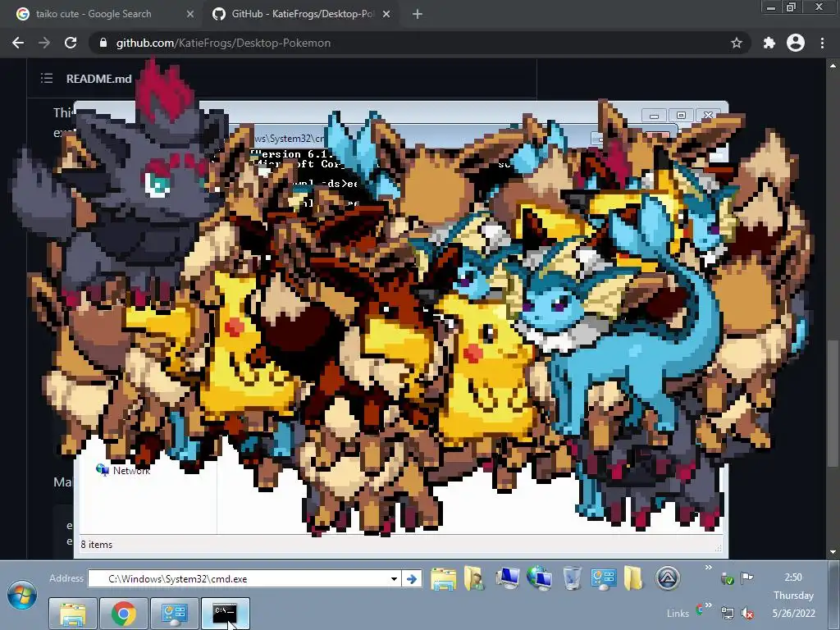Click the 8 items status text in Explorer

coord(97,545)
